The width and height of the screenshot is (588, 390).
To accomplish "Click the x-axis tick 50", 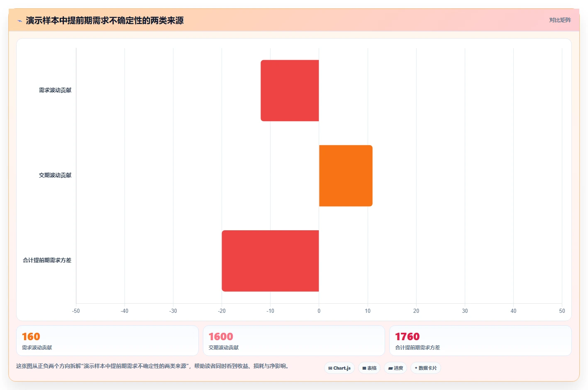I will point(562,311).
